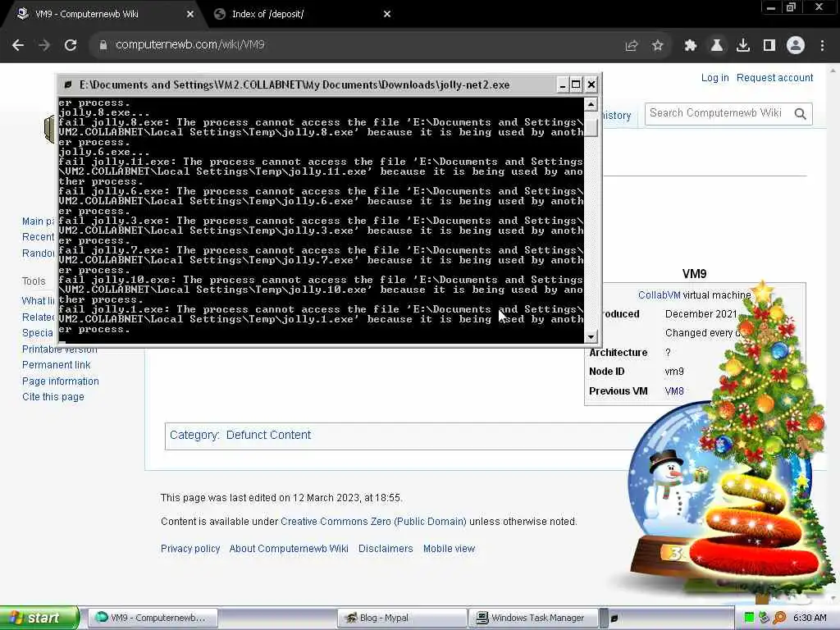Open the Log in link
This screenshot has width=840, height=630.
pyautogui.click(x=714, y=78)
